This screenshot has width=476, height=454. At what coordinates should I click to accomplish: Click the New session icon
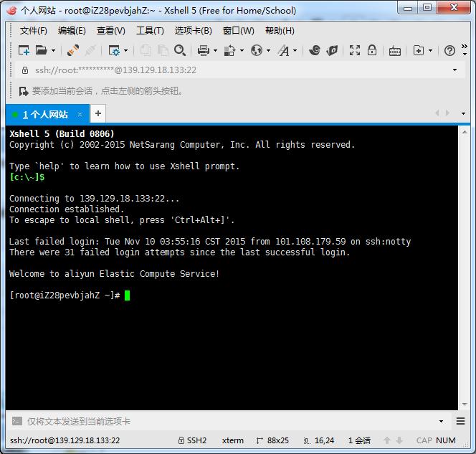tap(24, 50)
